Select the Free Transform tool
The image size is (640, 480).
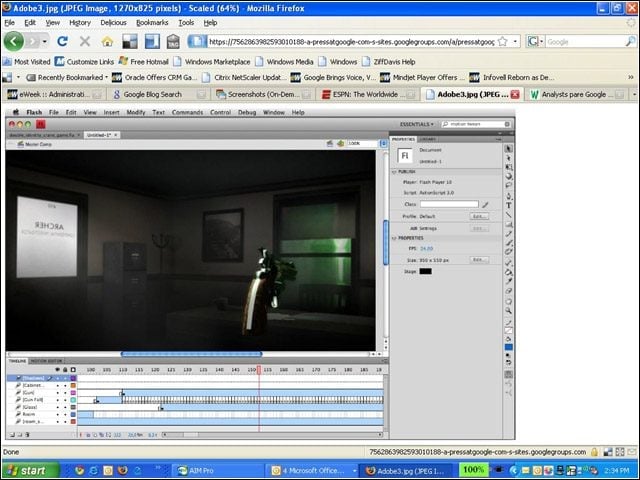tap(509, 167)
